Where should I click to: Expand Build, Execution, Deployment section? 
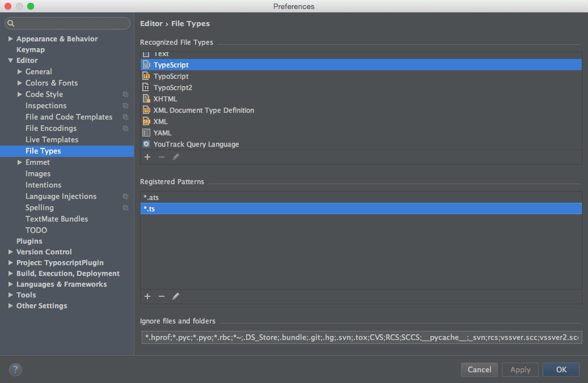[x=11, y=274]
